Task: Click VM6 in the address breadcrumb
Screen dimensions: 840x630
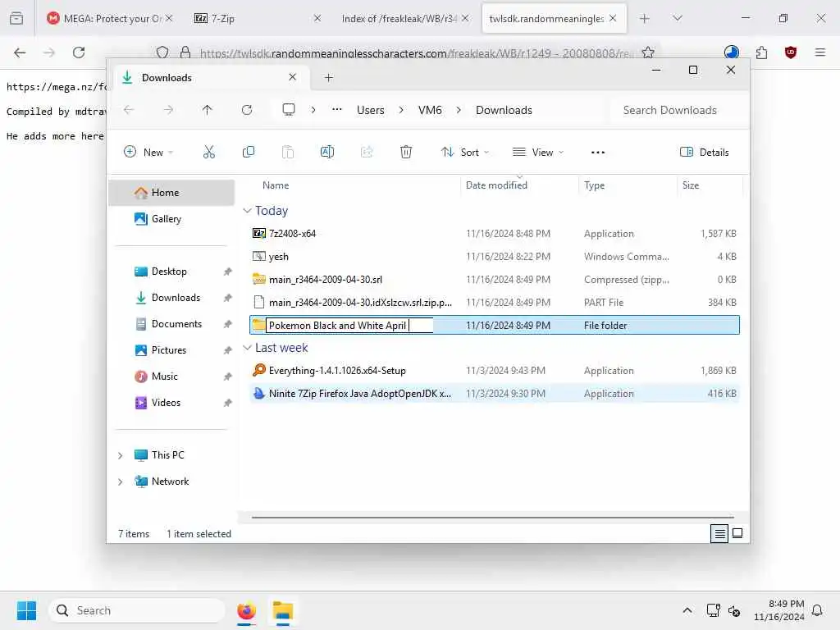Action: pos(430,110)
